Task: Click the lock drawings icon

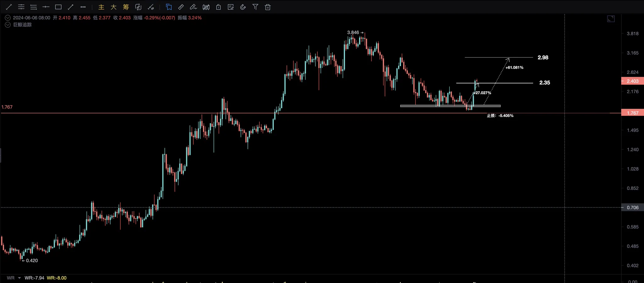Action: [x=218, y=7]
